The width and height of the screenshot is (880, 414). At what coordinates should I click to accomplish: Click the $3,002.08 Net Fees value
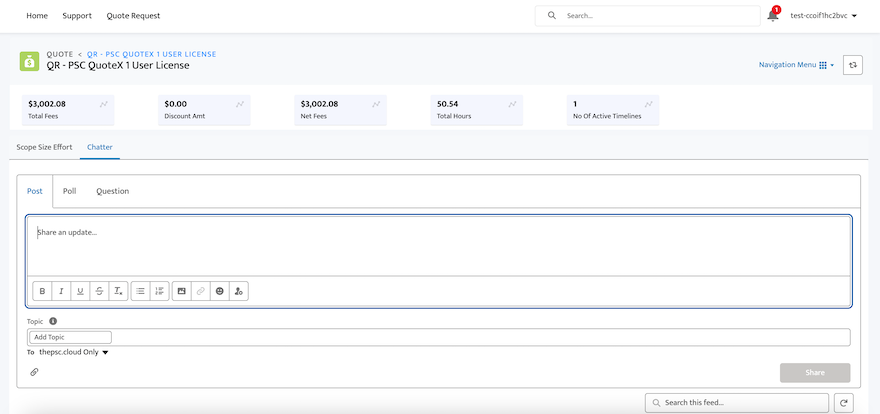[x=319, y=104]
